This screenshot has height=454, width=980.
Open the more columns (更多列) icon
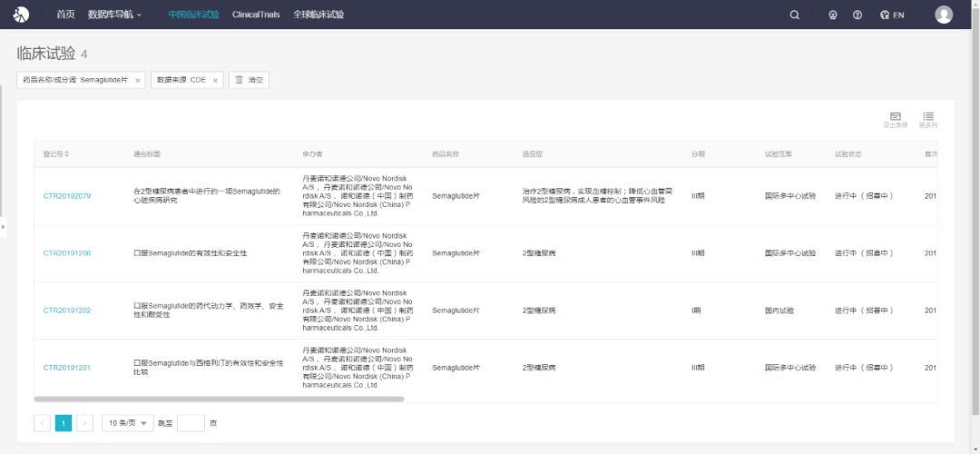[928, 120]
